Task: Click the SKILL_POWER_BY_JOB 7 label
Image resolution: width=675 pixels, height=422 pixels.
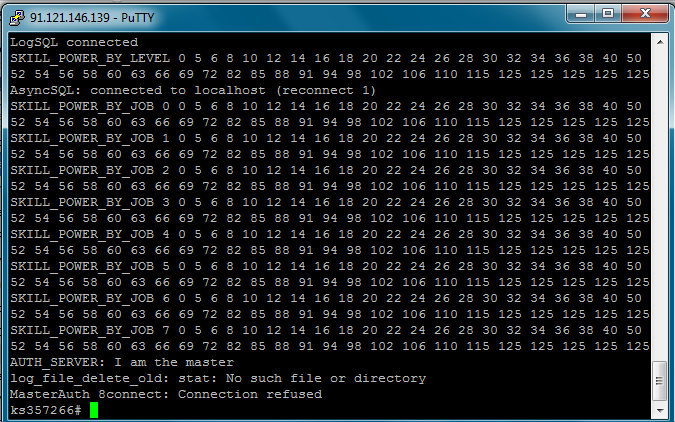Action: pos(90,330)
